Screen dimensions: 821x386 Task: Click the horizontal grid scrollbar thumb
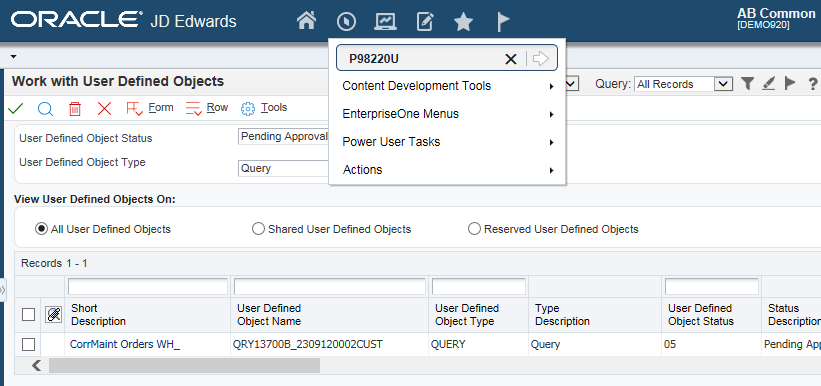click(x=184, y=365)
